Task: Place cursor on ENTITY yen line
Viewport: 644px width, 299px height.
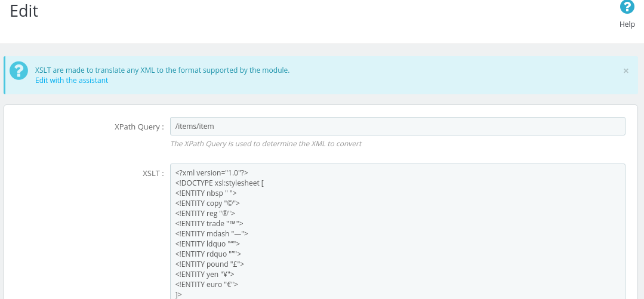Action: click(204, 274)
